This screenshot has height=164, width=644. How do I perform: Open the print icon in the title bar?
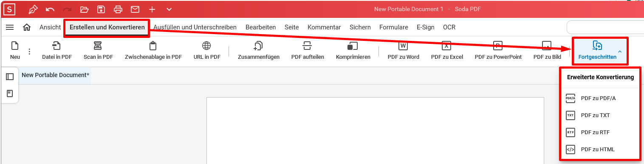(118, 9)
